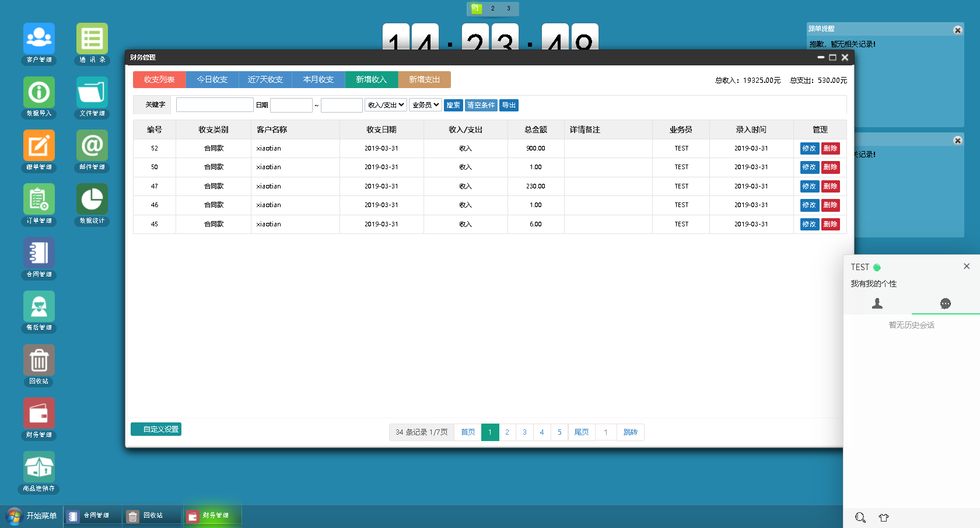The height and width of the screenshot is (528, 980).
Task: Switch to desktop page 3
Action: (x=509, y=9)
